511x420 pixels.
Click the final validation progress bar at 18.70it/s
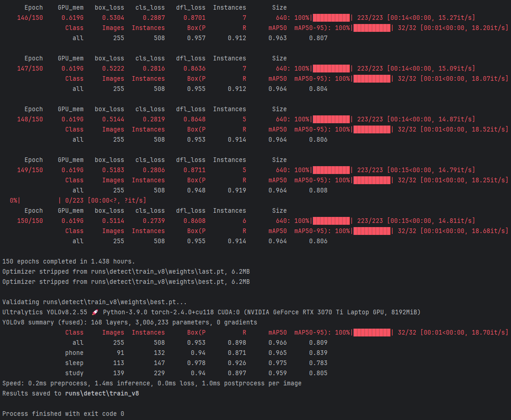pos(372,333)
